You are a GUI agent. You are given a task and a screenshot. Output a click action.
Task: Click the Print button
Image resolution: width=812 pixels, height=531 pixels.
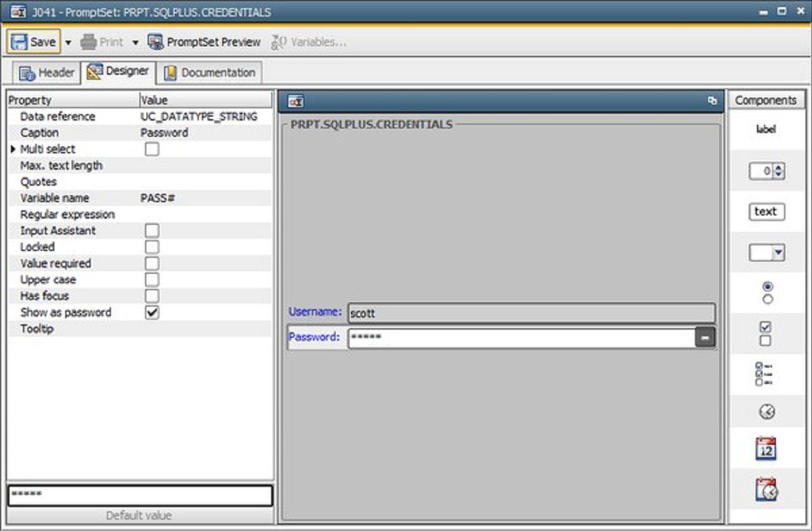coord(102,42)
